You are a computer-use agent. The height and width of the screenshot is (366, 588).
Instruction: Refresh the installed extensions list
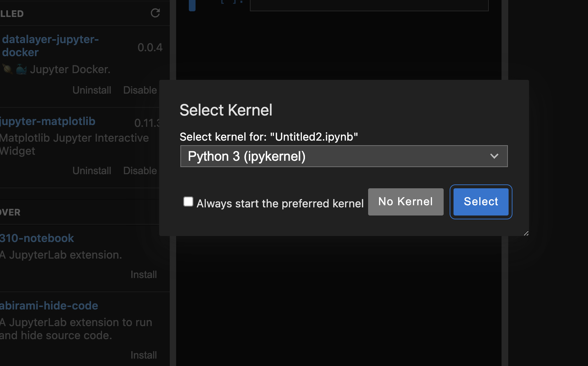[155, 13]
